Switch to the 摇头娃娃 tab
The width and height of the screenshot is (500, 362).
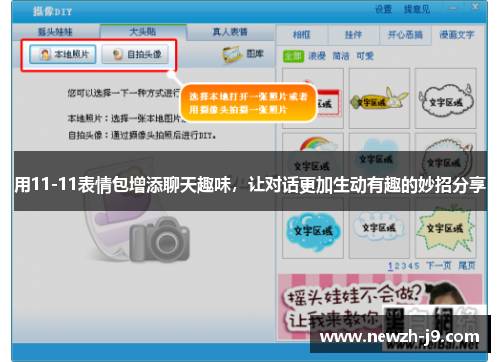55,32
